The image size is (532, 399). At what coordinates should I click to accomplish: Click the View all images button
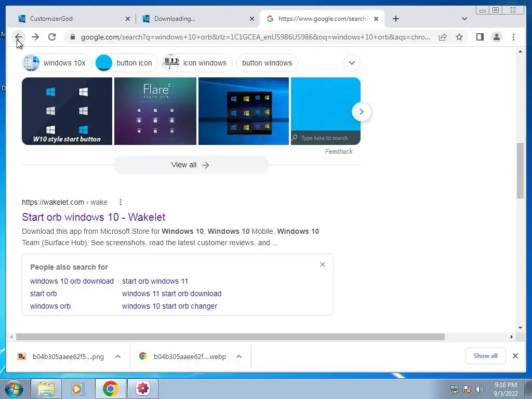pyautogui.click(x=191, y=165)
